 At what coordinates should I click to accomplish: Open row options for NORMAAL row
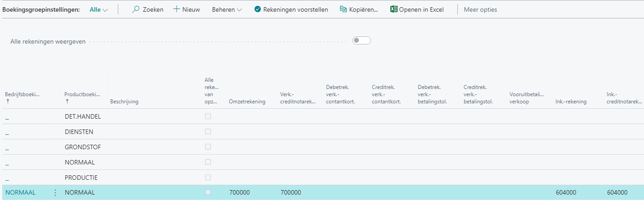point(55,193)
